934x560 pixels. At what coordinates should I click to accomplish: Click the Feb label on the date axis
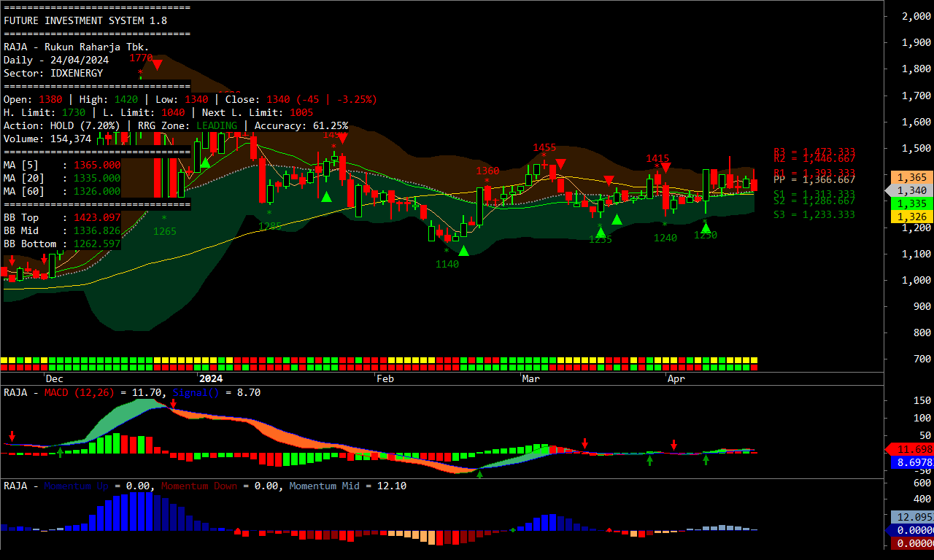(x=385, y=379)
